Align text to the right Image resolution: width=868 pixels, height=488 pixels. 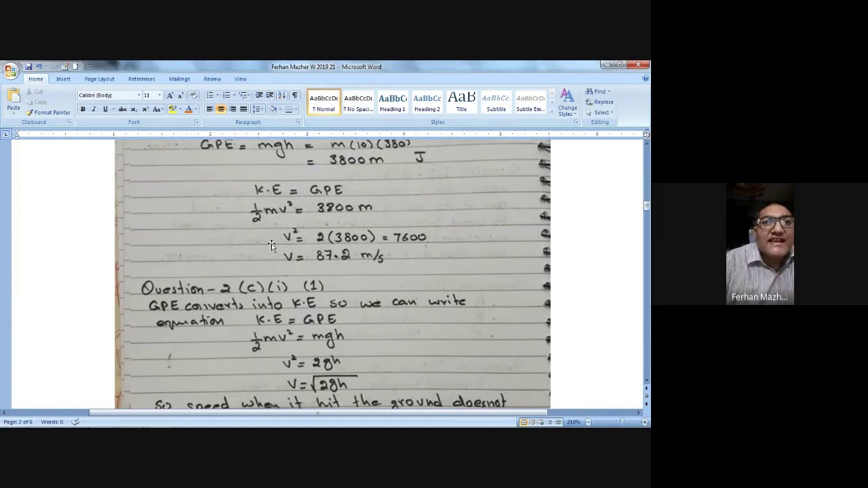[x=232, y=109]
